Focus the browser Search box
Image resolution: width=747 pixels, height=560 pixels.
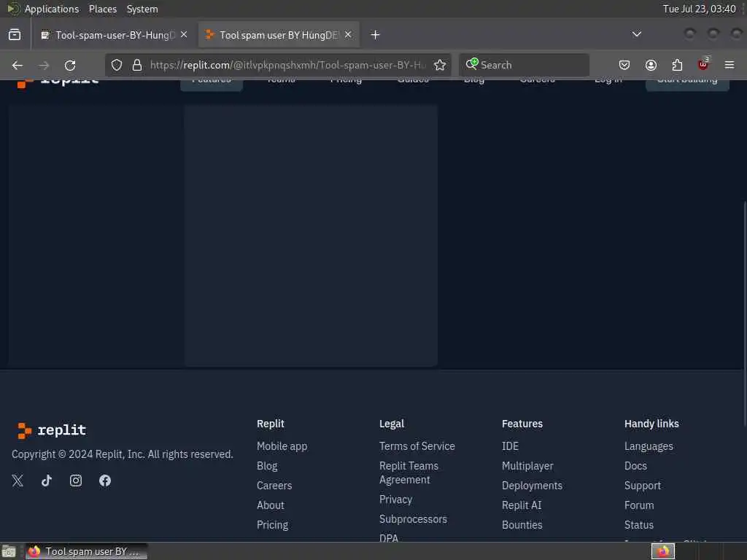[x=524, y=65]
